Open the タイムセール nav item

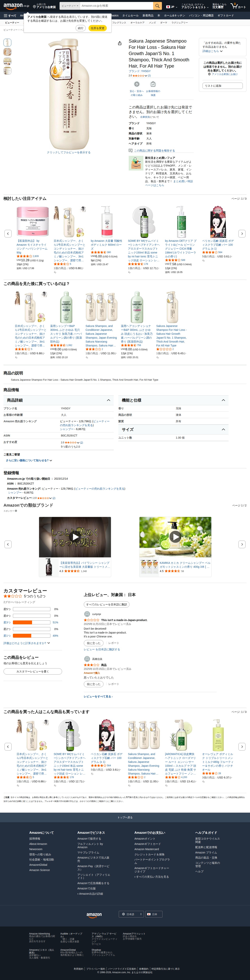(130, 16)
